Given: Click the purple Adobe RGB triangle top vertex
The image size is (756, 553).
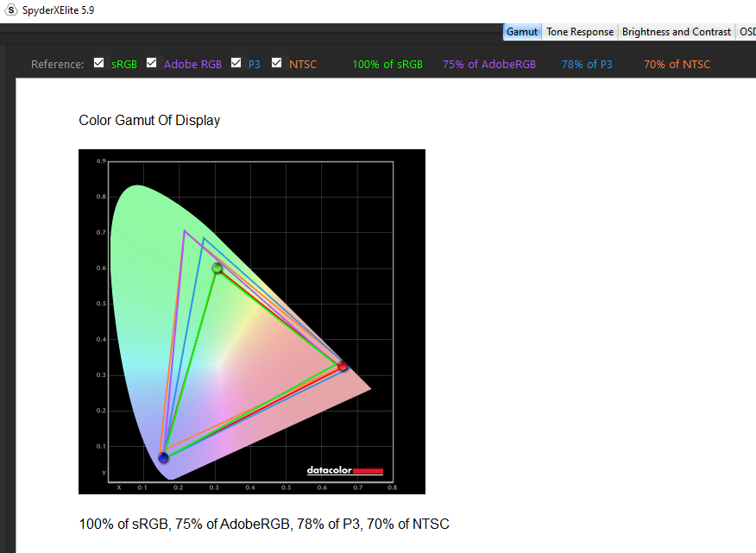Looking at the screenshot, I should coord(185,230).
